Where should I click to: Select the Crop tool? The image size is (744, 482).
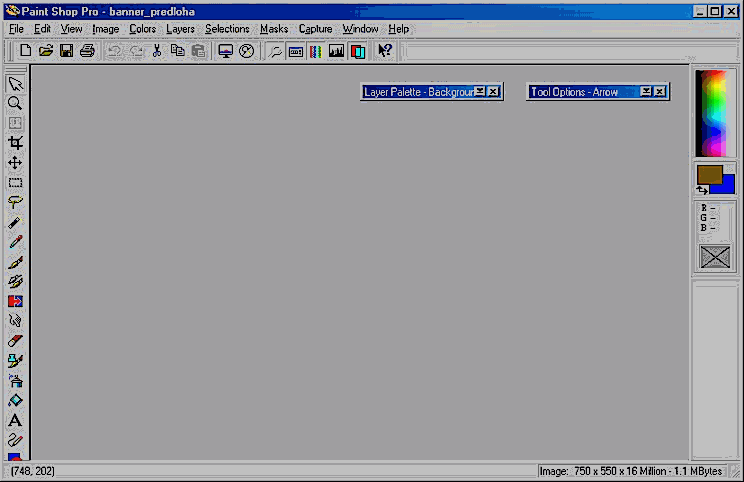[x=15, y=143]
